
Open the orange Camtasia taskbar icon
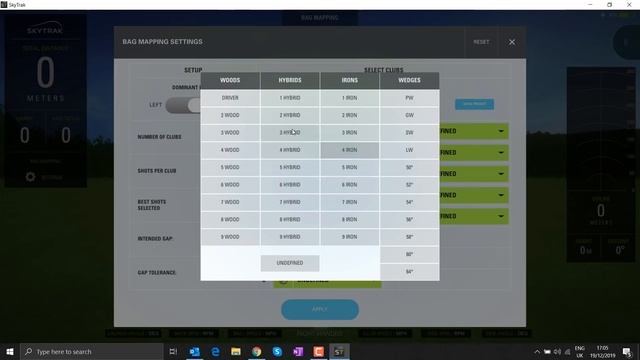tap(319, 351)
